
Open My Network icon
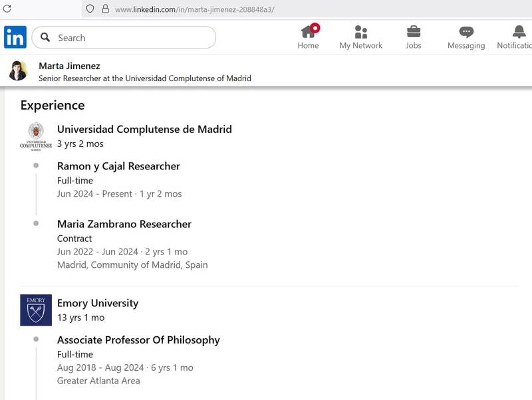(361, 32)
